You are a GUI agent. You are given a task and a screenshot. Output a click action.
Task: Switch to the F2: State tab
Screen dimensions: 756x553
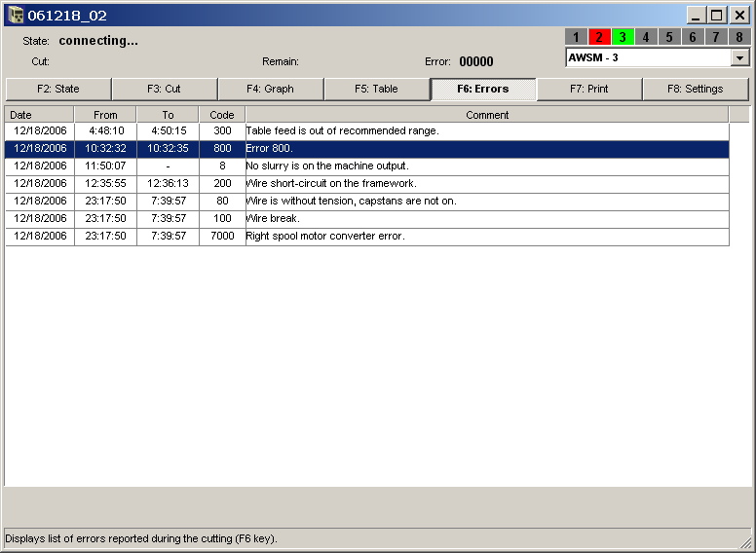point(58,89)
